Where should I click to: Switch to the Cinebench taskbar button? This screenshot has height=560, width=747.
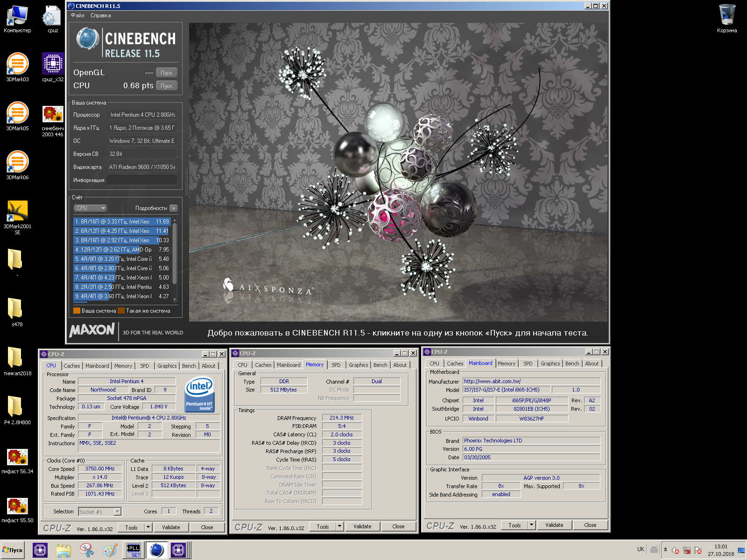[156, 551]
